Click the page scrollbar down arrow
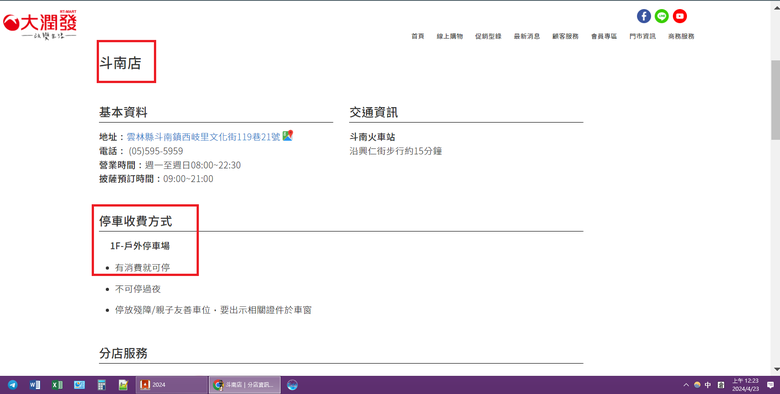780x394 pixels. click(x=776, y=370)
